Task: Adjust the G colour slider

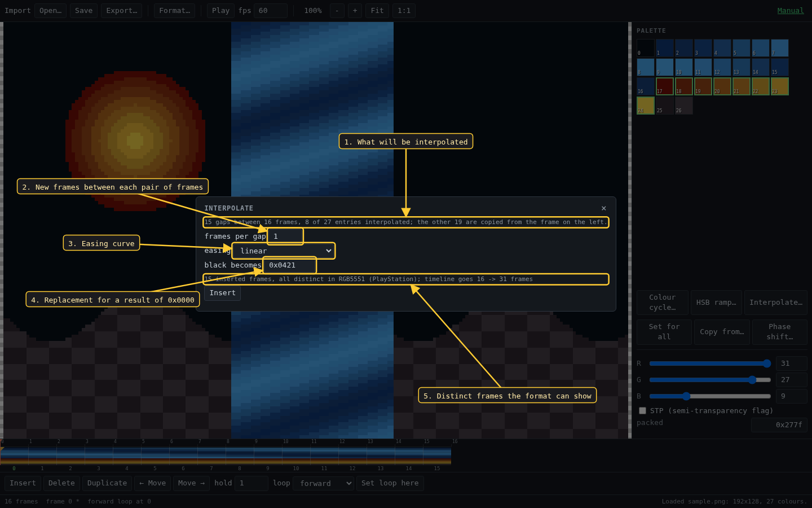Action: [710, 380]
